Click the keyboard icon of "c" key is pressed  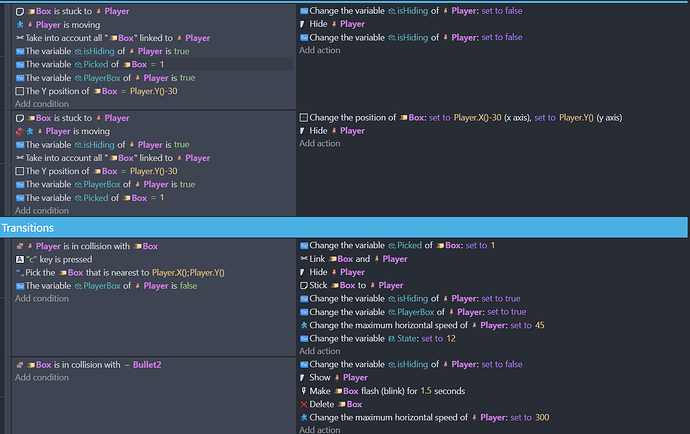pyautogui.click(x=20, y=259)
